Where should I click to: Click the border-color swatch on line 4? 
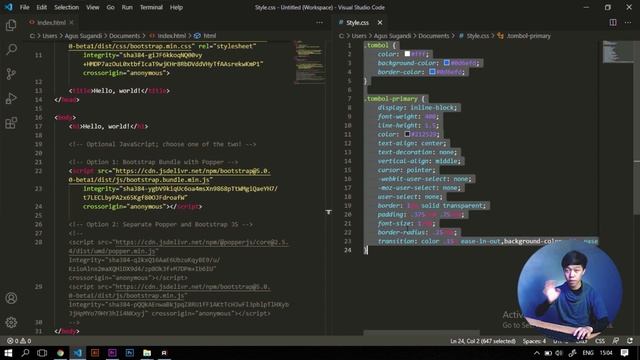point(432,72)
